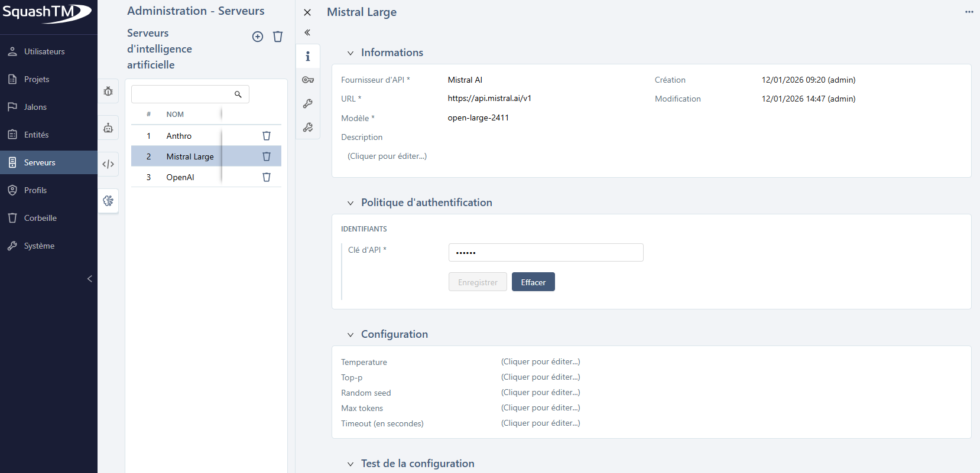Click the Effacer button
Viewport: 980px width, 473px height.
(533, 282)
